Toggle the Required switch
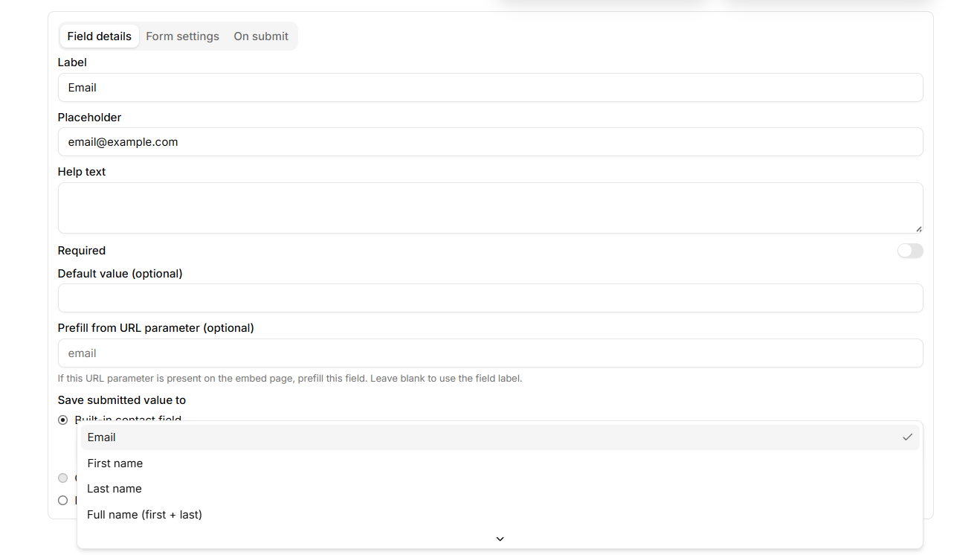 910,251
